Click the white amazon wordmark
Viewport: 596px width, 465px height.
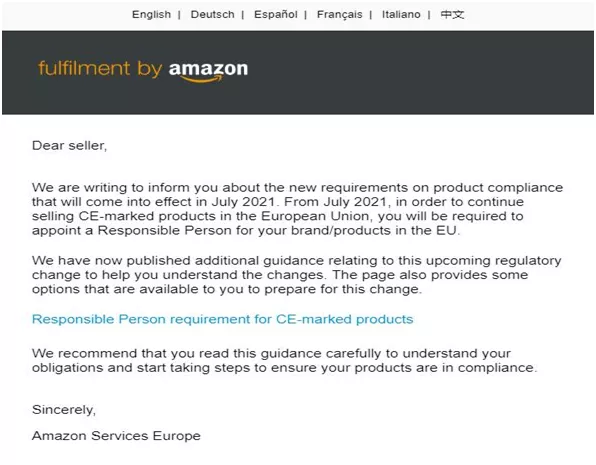208,69
